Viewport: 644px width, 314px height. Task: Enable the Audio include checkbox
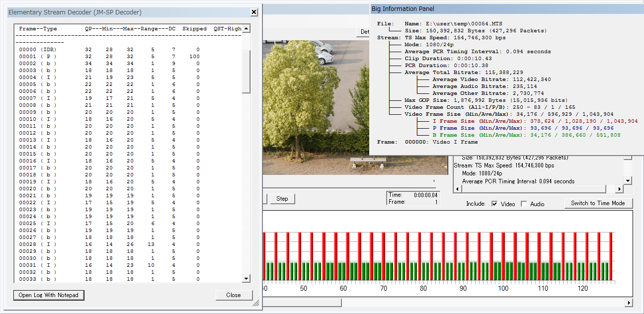pyautogui.click(x=524, y=204)
